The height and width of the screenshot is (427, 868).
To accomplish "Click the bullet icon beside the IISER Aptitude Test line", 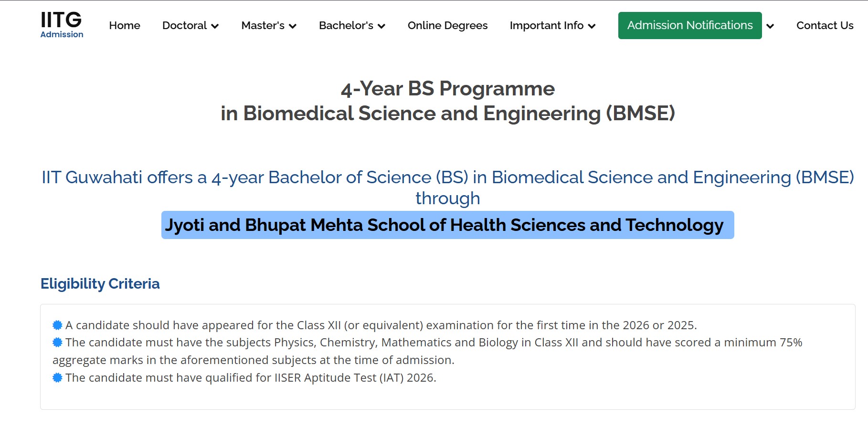I will 57,378.
